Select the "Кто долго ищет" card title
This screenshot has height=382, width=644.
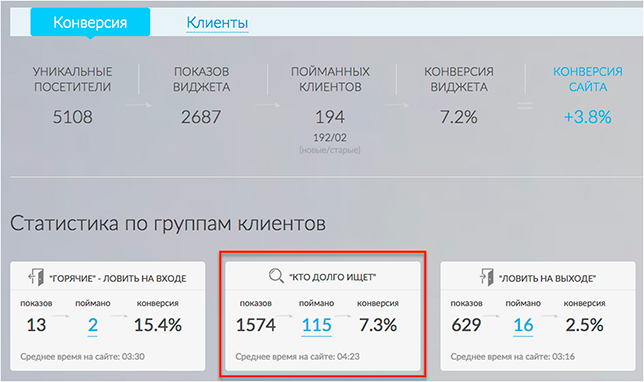pyautogui.click(x=332, y=277)
